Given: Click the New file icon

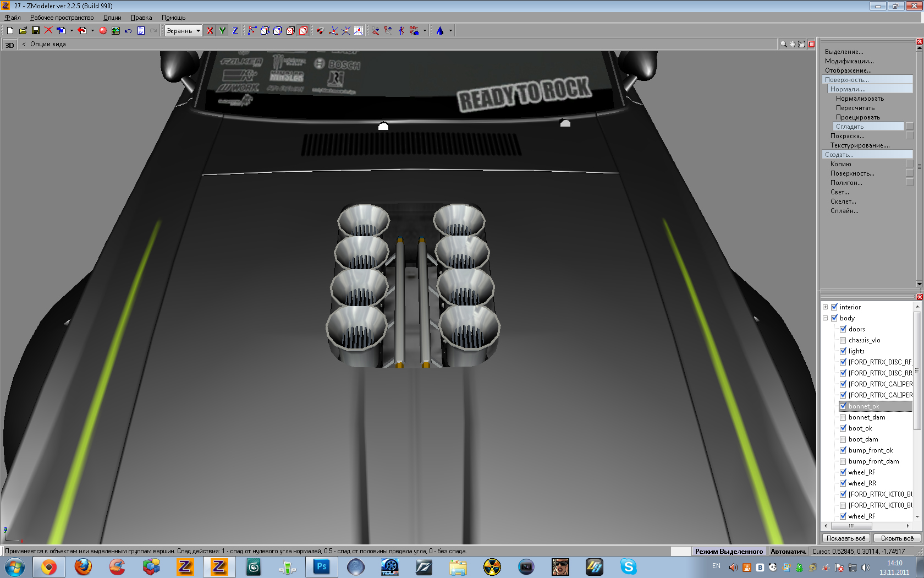Looking at the screenshot, I should pyautogui.click(x=10, y=31).
